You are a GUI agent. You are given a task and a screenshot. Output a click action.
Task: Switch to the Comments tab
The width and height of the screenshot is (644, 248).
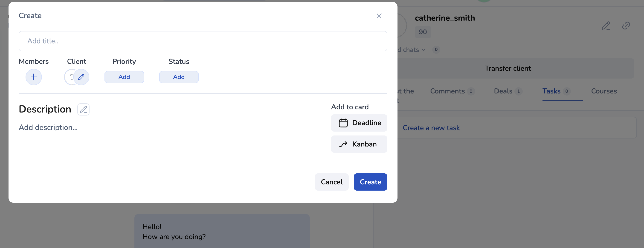click(x=447, y=91)
